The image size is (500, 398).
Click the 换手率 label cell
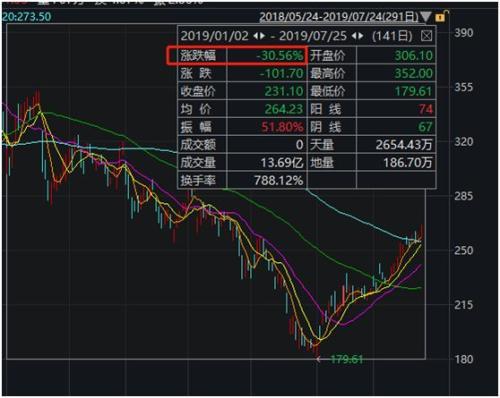click(x=202, y=181)
